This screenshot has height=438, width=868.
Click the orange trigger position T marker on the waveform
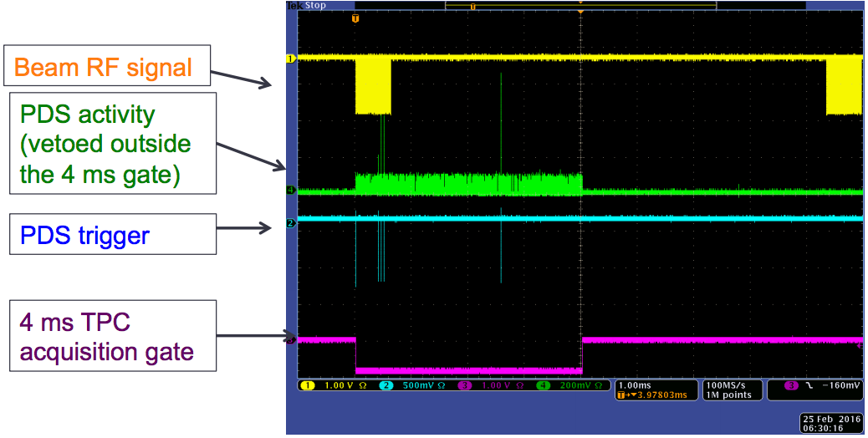coord(355,18)
